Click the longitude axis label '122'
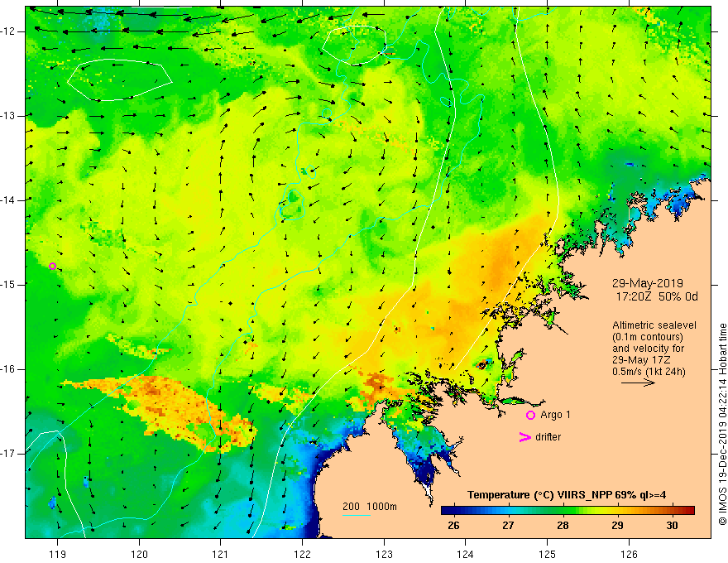The height and width of the screenshot is (563, 728). pyautogui.click(x=302, y=554)
